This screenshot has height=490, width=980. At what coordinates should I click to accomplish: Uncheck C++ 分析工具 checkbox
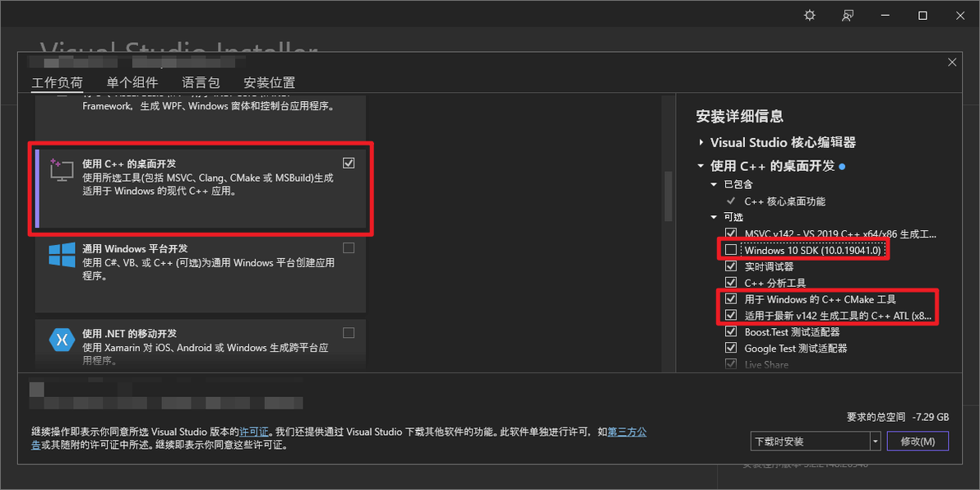731,283
